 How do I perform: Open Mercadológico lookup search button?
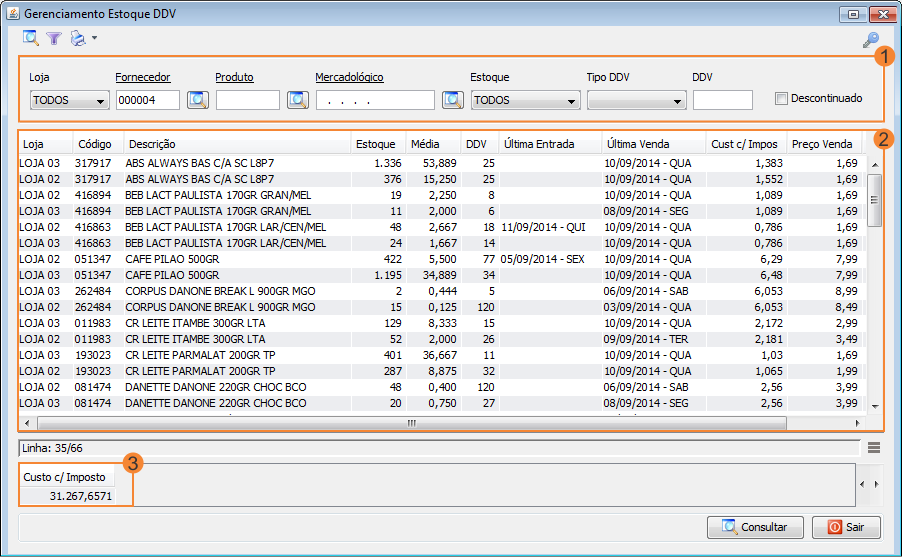[x=453, y=100]
